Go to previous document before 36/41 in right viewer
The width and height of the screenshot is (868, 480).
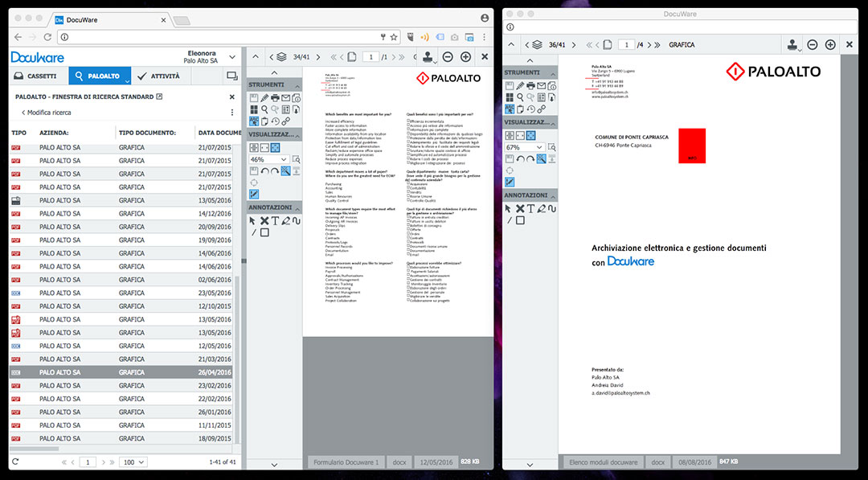527,45
